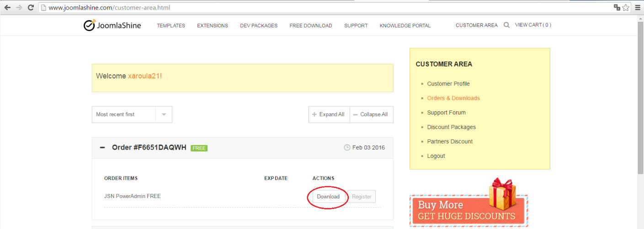The image size is (644, 229).
Task: Open Orders & Downloads in sidebar
Action: pyautogui.click(x=453, y=98)
